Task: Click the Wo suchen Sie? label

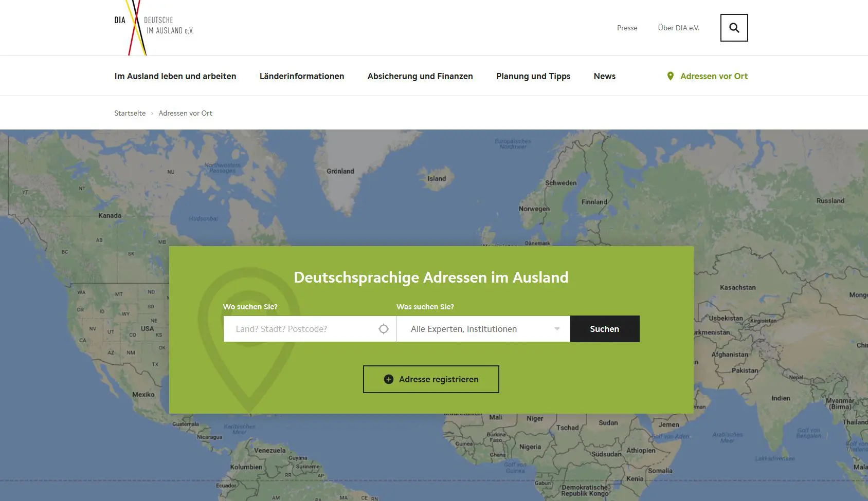Action: click(250, 307)
